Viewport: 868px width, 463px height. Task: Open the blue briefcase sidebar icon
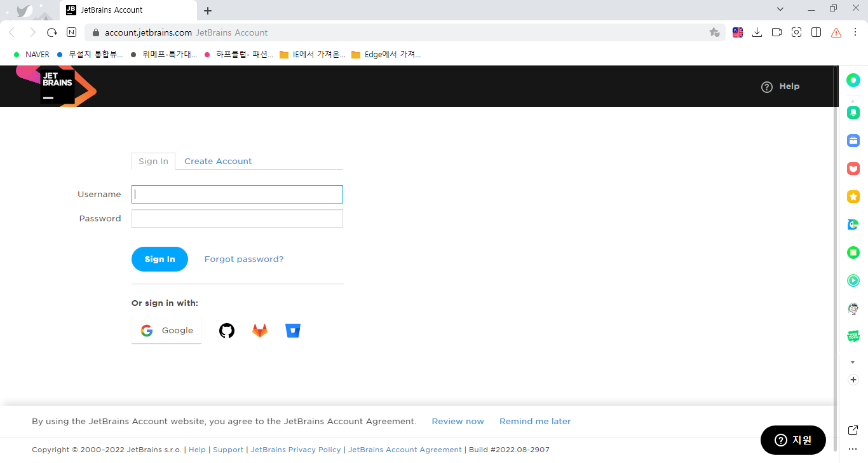(x=853, y=141)
